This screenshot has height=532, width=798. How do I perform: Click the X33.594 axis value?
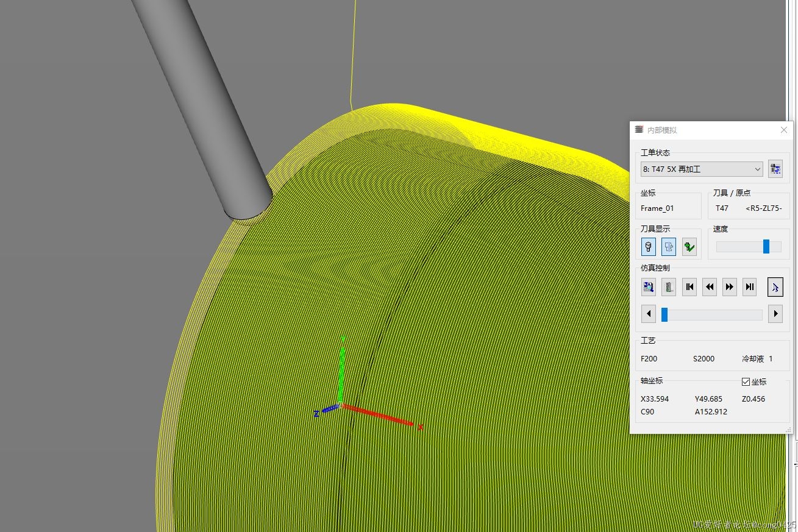click(x=655, y=399)
